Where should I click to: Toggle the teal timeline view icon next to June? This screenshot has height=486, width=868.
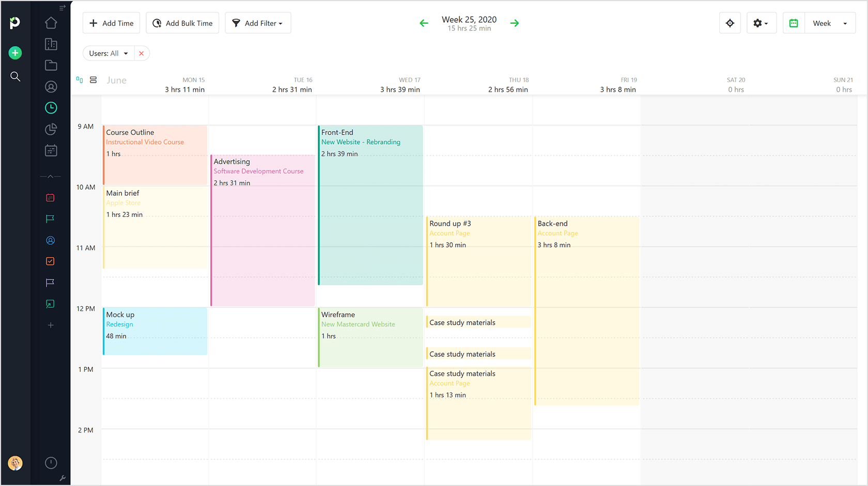pyautogui.click(x=80, y=80)
